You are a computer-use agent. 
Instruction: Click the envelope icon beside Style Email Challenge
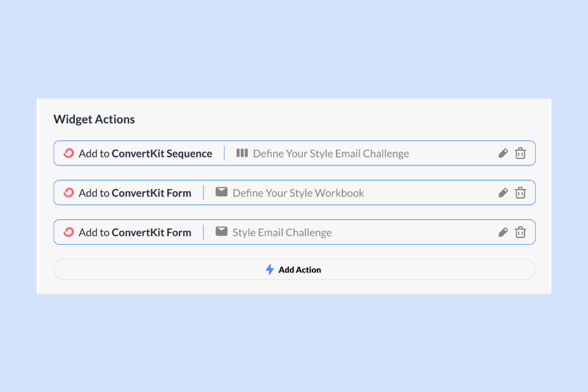click(221, 231)
